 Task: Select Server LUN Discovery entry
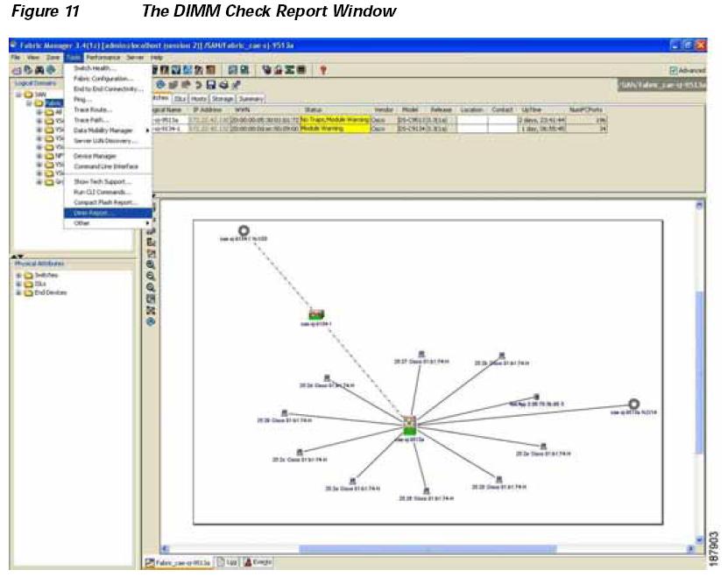point(108,141)
